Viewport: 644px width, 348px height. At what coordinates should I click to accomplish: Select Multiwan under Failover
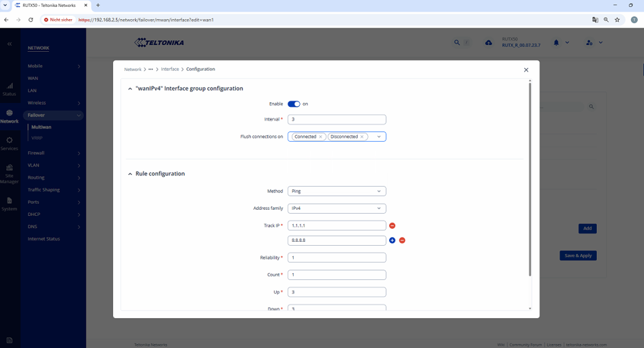pos(42,127)
